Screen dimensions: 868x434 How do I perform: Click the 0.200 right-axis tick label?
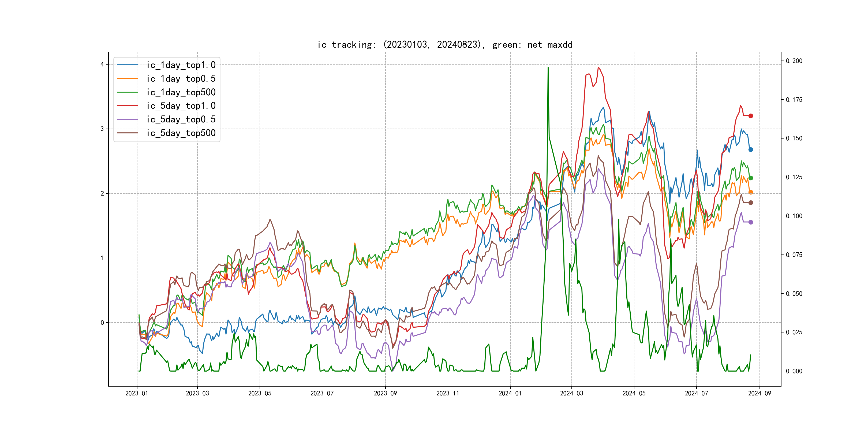coord(794,61)
